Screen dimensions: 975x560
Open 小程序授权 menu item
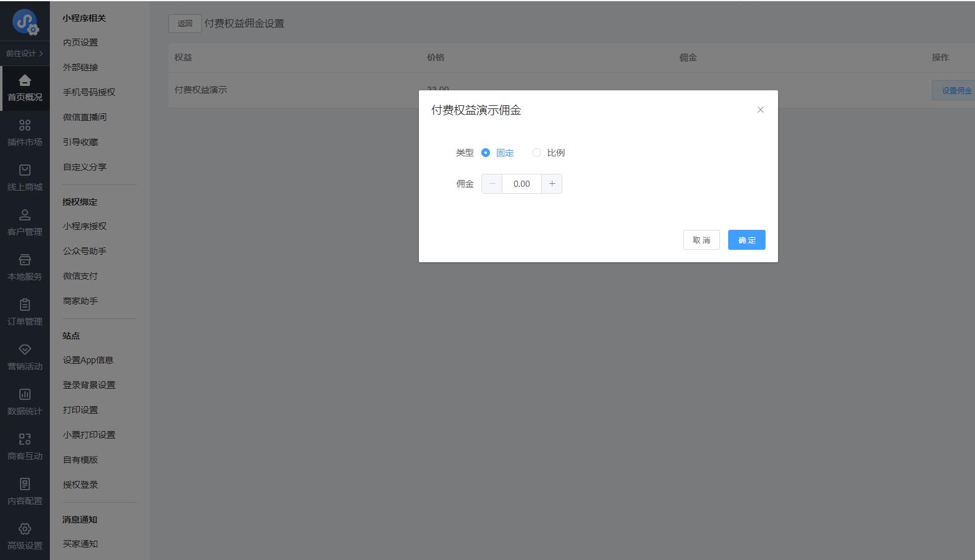pos(84,226)
